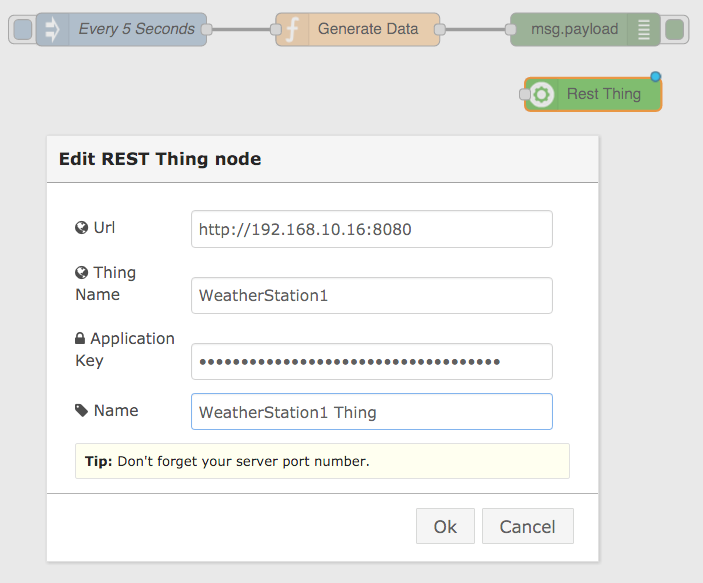The width and height of the screenshot is (703, 583).
Task: Select the function icon on Generate Data
Action: pos(292,30)
